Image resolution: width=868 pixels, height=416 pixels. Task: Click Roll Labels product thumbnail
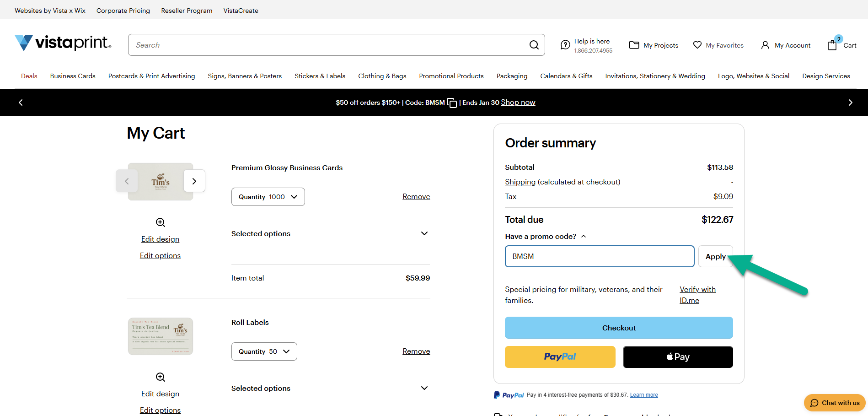point(161,336)
